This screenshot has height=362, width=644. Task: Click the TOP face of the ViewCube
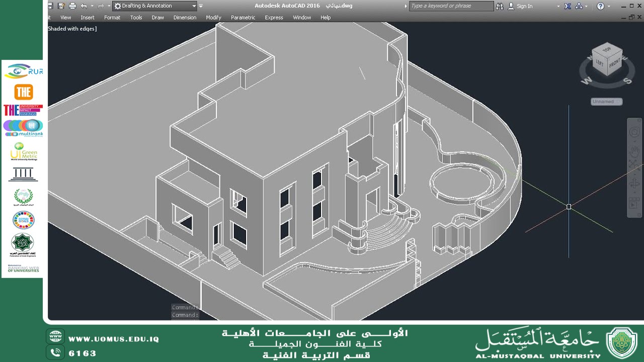click(x=607, y=50)
